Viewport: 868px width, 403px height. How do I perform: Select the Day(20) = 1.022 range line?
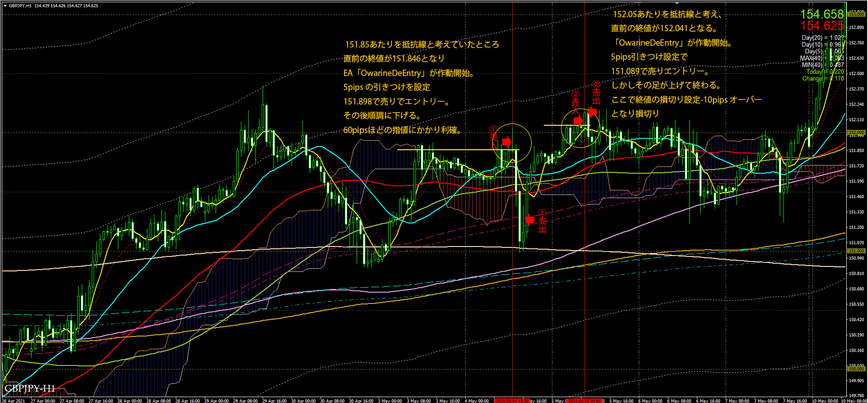click(823, 38)
